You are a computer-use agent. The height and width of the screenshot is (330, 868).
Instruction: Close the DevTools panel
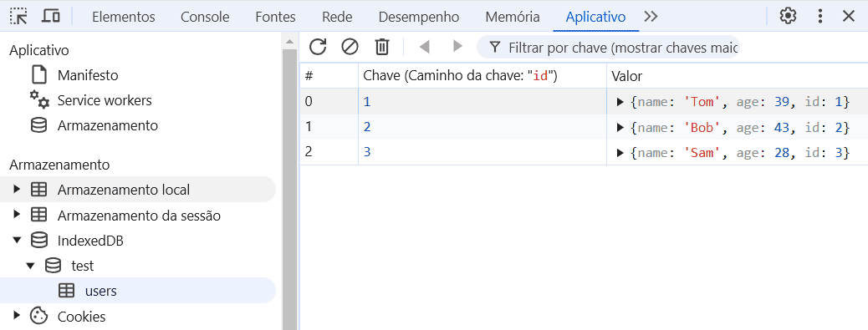(849, 16)
